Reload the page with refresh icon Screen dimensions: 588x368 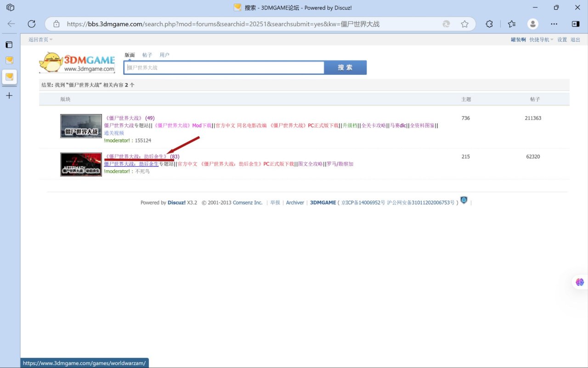(x=32, y=24)
